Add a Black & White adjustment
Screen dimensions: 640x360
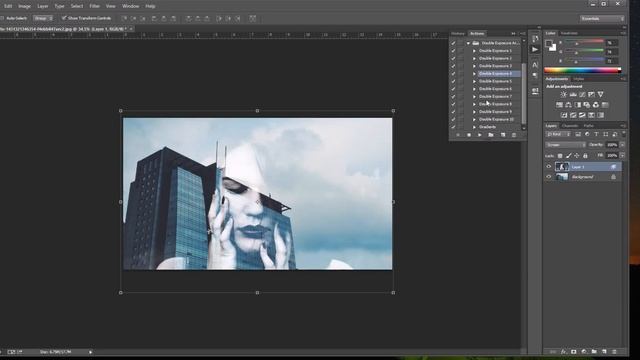578,105
